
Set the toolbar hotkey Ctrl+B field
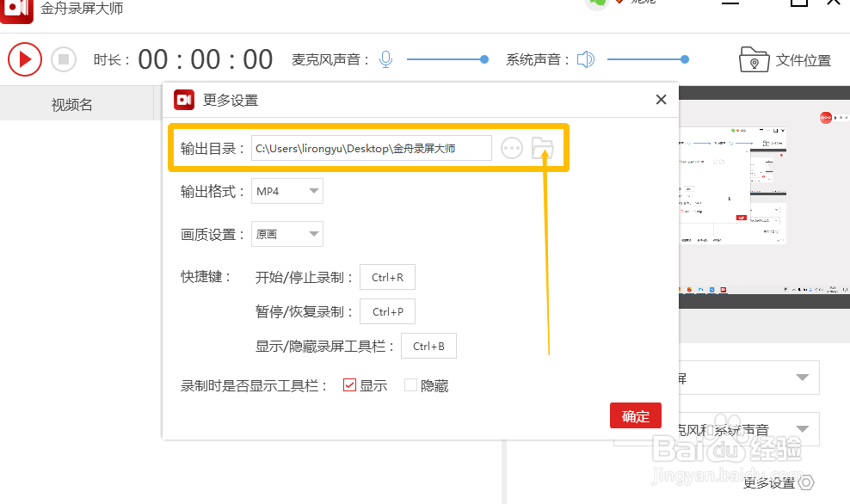(428, 346)
